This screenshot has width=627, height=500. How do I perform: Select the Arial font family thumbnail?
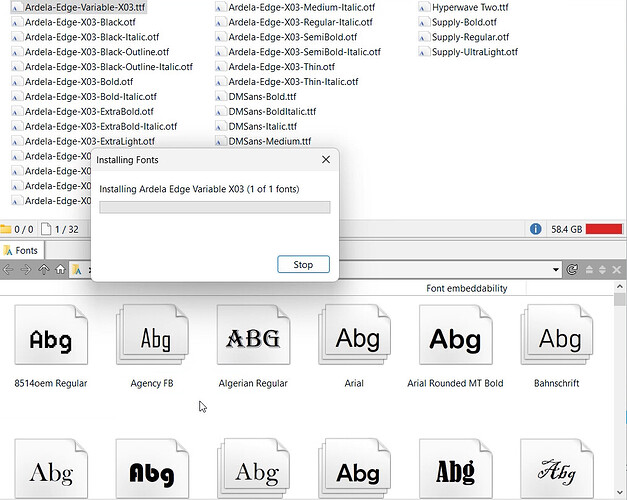pos(354,334)
